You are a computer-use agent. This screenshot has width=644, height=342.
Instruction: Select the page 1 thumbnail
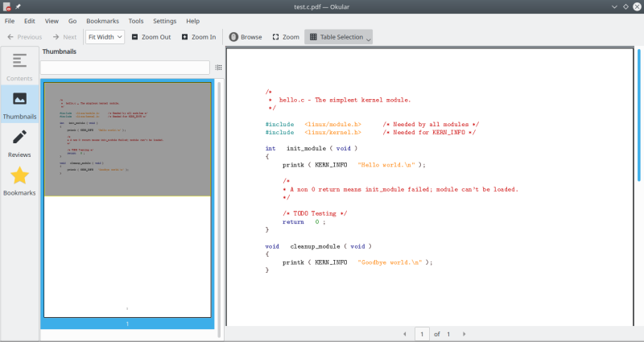point(127,200)
